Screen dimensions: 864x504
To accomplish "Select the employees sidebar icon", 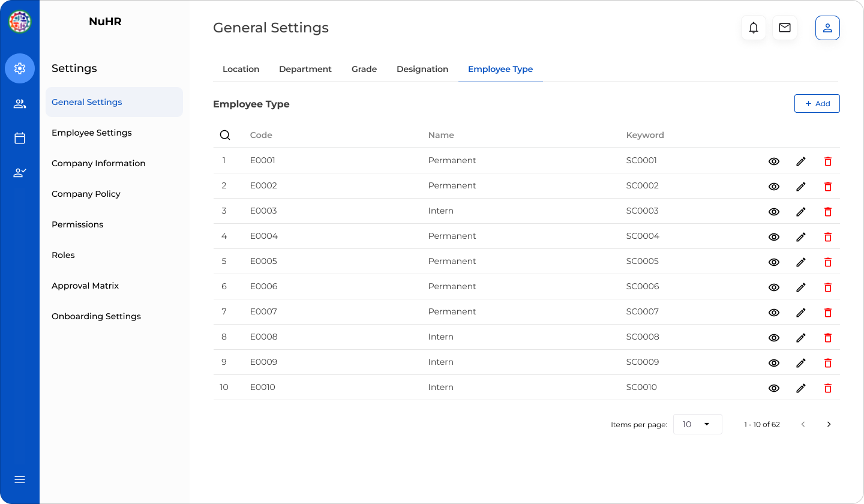I will 19,103.
